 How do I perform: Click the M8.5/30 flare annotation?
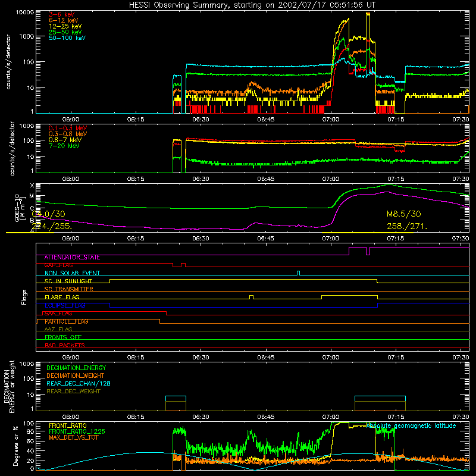[x=404, y=214]
